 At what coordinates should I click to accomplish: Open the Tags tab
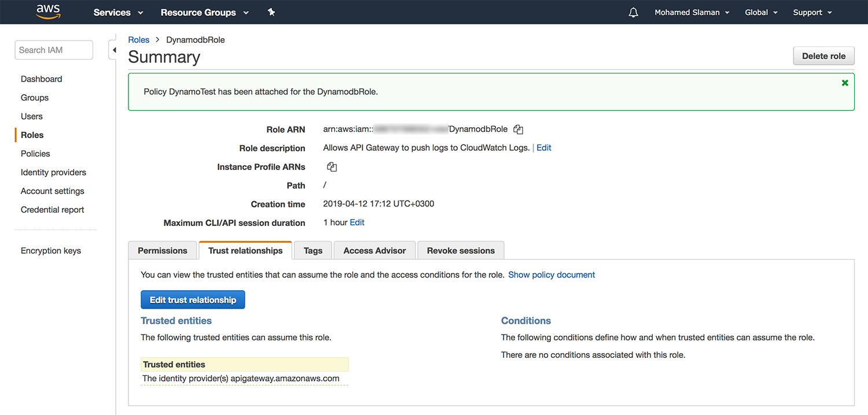pyautogui.click(x=312, y=250)
